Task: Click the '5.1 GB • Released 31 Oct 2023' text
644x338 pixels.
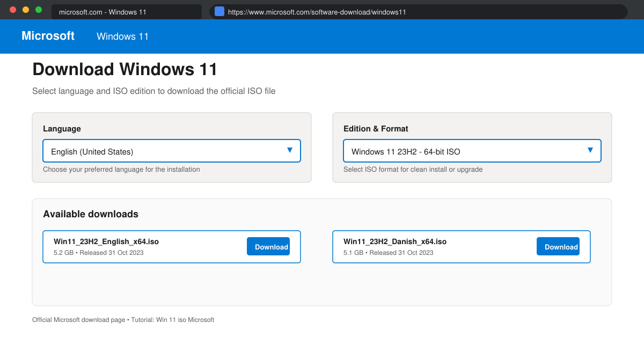Action: [x=389, y=253]
